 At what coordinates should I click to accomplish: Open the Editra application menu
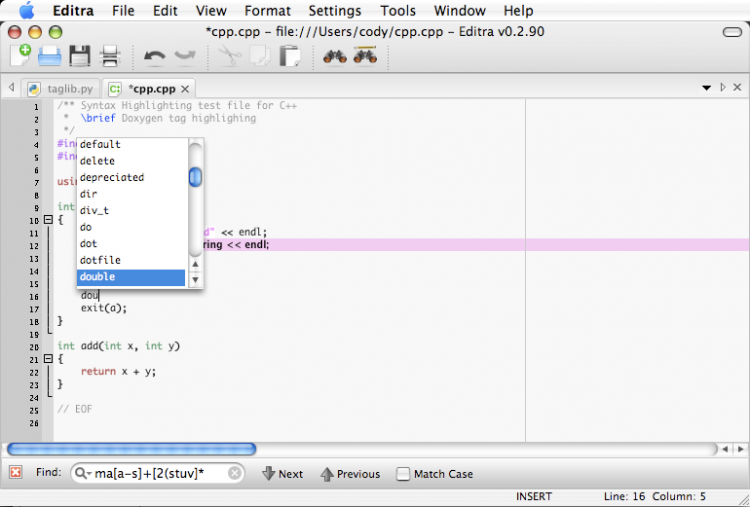pos(73,11)
